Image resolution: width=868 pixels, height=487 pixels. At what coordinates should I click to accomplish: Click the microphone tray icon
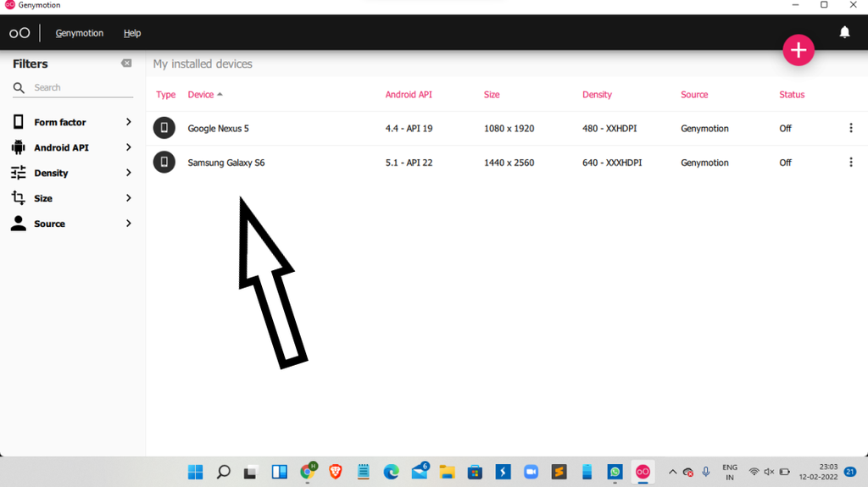pos(706,472)
